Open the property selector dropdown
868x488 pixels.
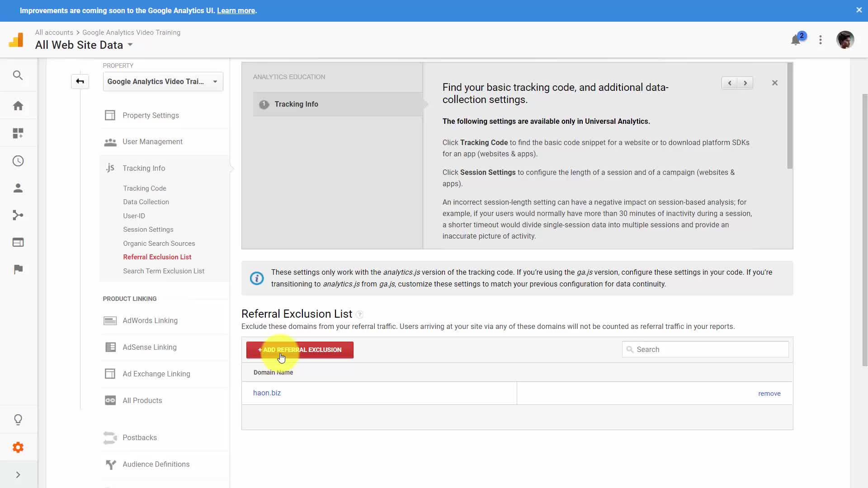(x=163, y=81)
